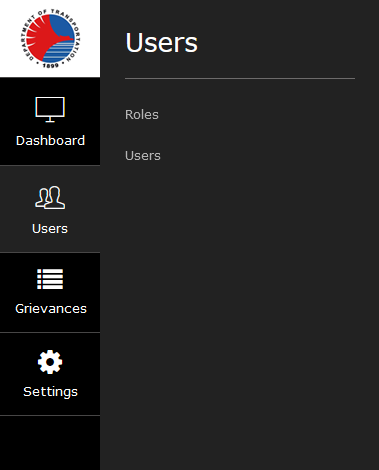Select the Dashboard label in the sidebar
The height and width of the screenshot is (470, 379).
(x=50, y=140)
